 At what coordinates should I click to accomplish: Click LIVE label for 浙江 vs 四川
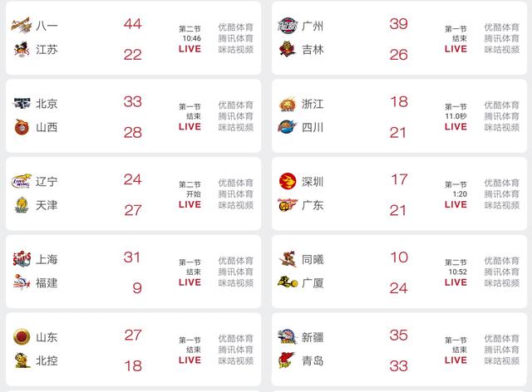[x=456, y=127]
